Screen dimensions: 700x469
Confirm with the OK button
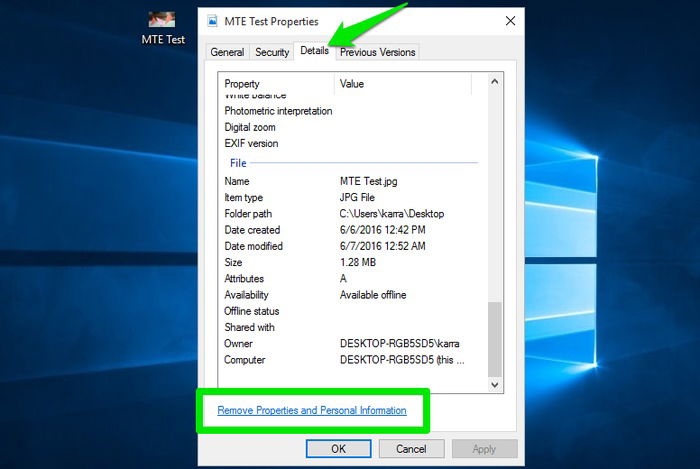tap(338, 448)
